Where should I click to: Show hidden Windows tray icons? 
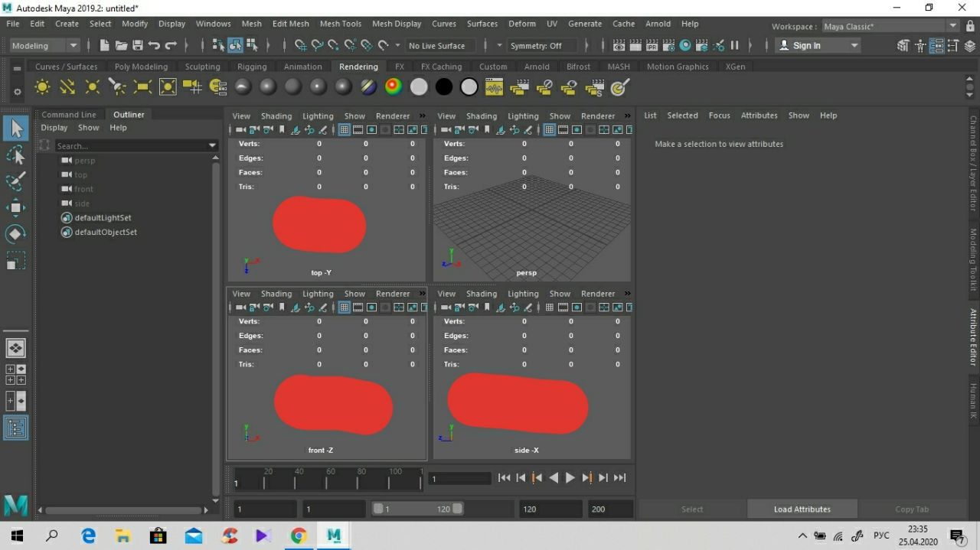tap(802, 535)
